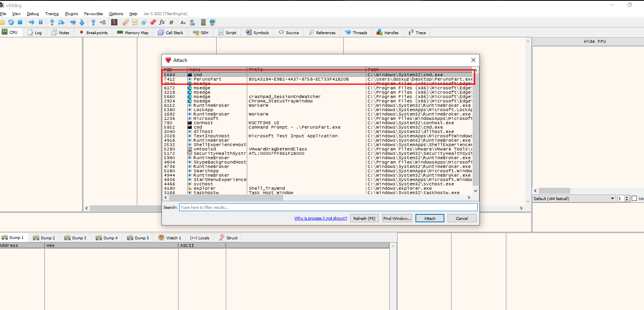The width and height of the screenshot is (644, 310).
Task: Increase the argument count spinner value
Action: [x=627, y=197]
